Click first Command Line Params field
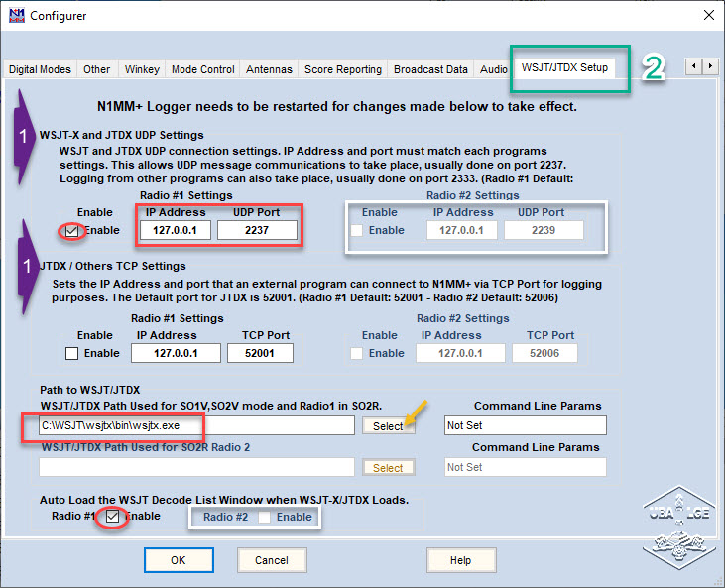 click(x=526, y=425)
